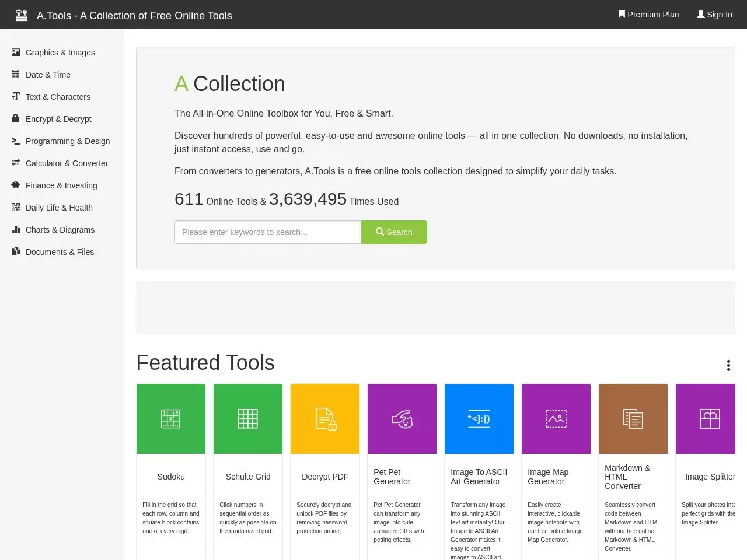Click the Image Splitter title

[710, 477]
